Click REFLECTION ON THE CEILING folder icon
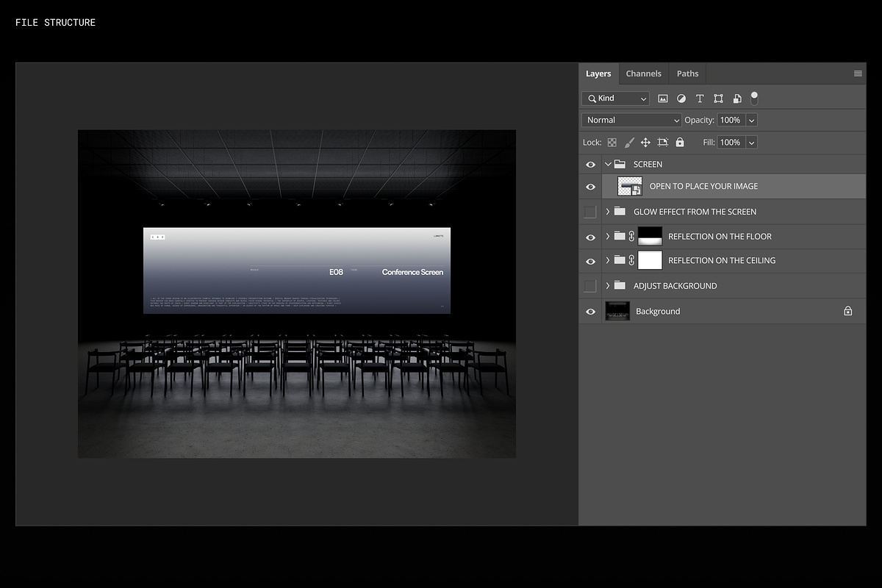This screenshot has width=882, height=588. (620, 260)
